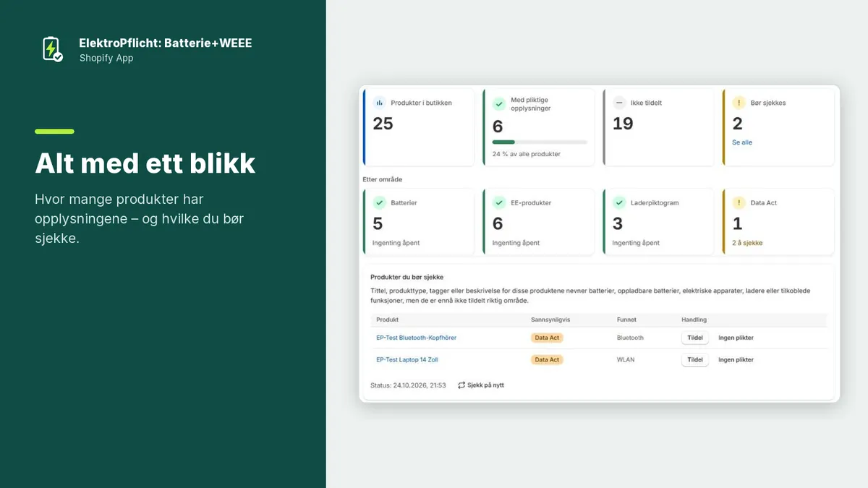
Task: Click the Data Act badge in Laptop row
Action: [547, 359]
